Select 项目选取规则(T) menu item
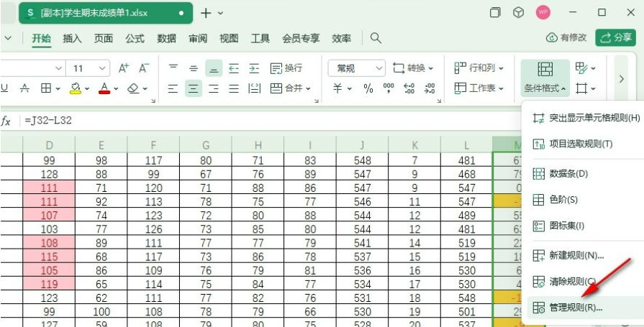Viewport: 644px width, 327px height. (586, 144)
